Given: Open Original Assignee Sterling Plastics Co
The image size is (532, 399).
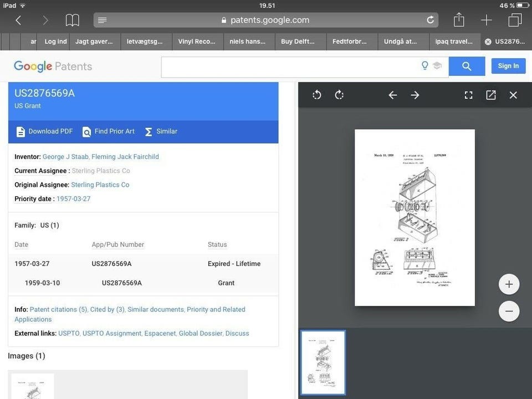Looking at the screenshot, I should pyautogui.click(x=100, y=185).
